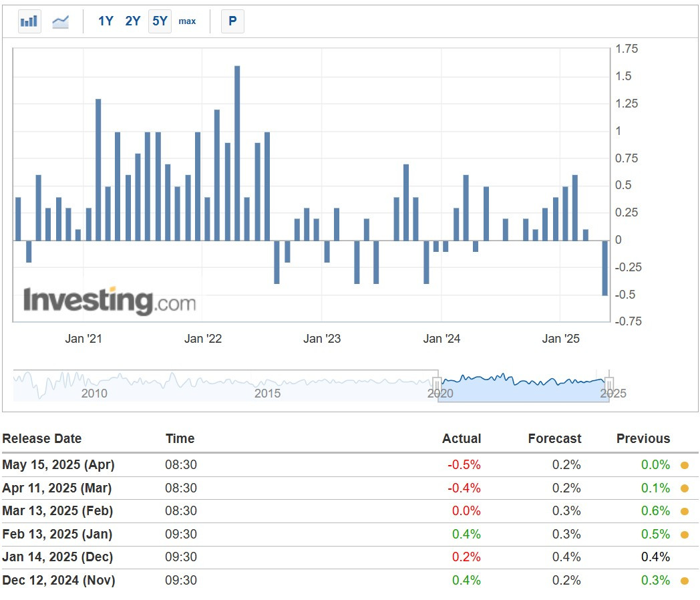Click the Jan '22 x-axis label
Image resolution: width=700 pixels, height=600 pixels.
point(203,338)
